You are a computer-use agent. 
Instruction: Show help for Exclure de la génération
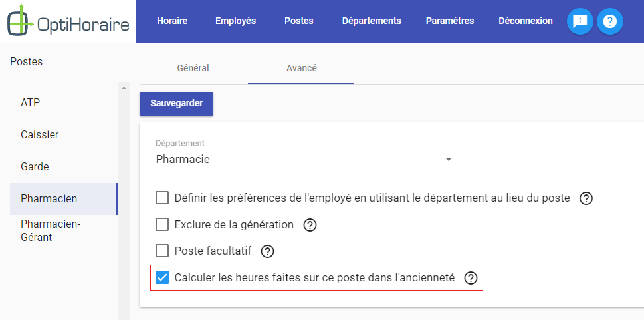pos(310,225)
